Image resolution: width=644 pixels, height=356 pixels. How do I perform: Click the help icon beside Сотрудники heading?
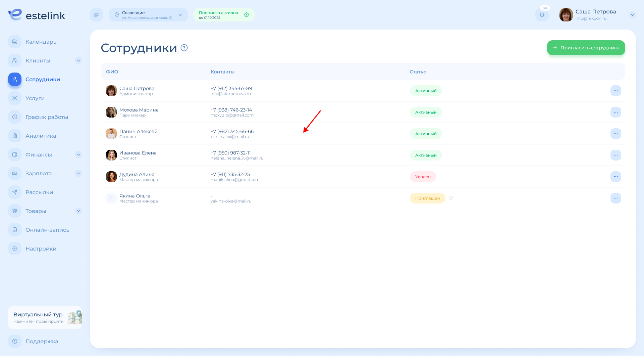click(x=184, y=48)
